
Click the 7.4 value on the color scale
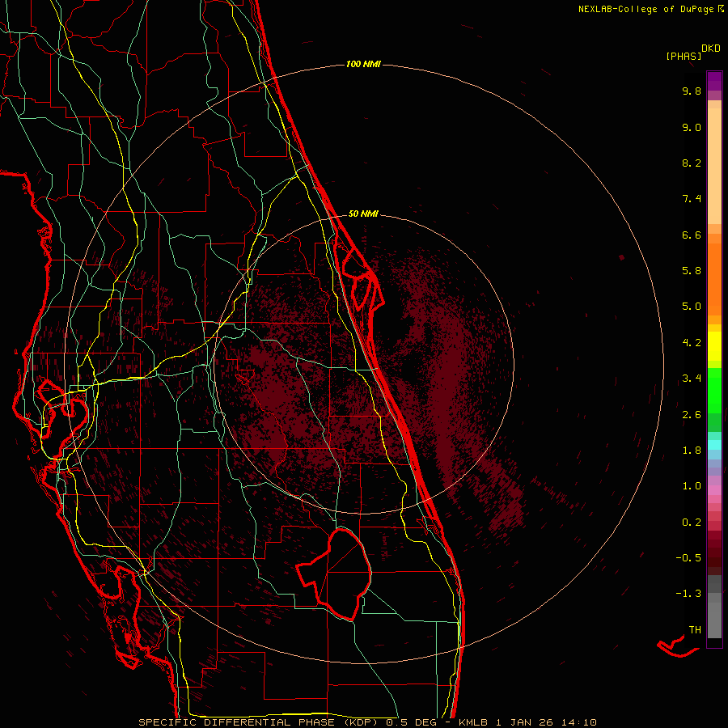pos(692,199)
